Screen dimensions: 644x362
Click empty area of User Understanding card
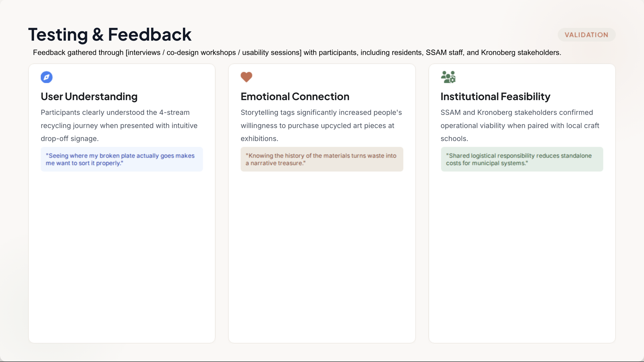point(122,257)
